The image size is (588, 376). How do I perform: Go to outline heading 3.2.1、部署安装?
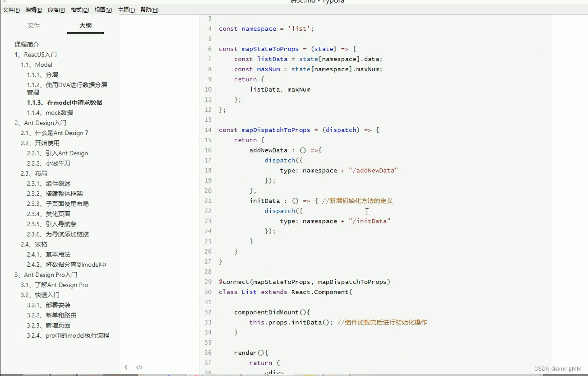[48, 305]
